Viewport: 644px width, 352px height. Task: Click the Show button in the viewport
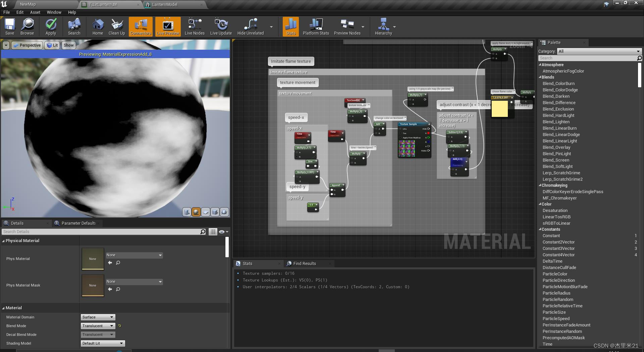pos(68,45)
